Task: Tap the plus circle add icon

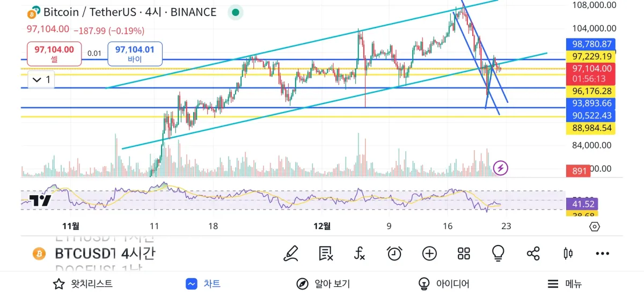Action: 429,253
